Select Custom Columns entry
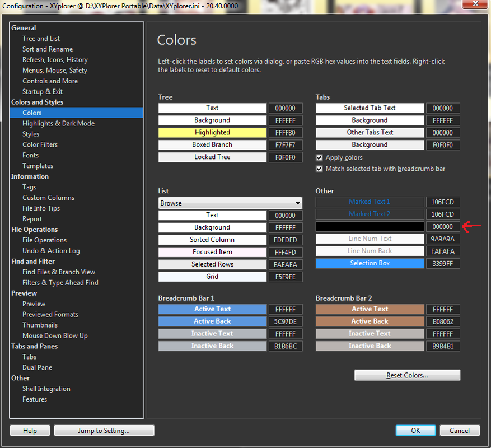The height and width of the screenshot is (448, 491). click(x=49, y=198)
